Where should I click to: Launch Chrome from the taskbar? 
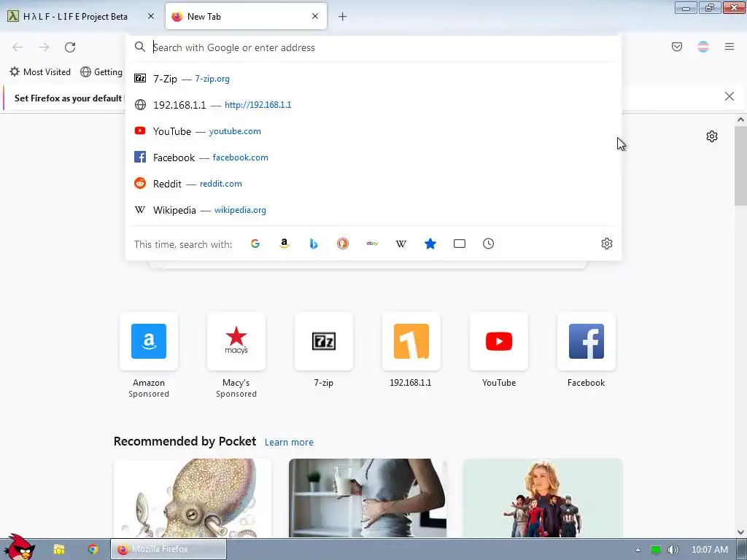pos(93,550)
